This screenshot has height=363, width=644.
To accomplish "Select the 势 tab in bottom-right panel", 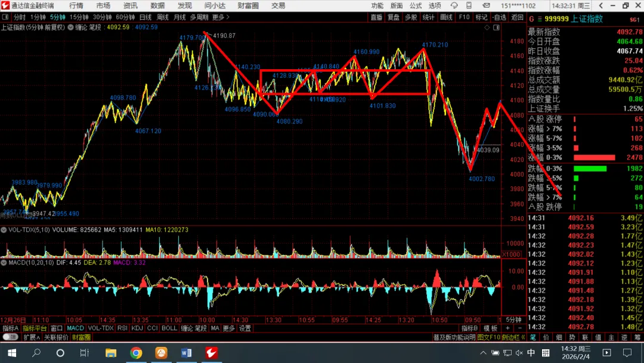I will pyautogui.click(x=572, y=337).
